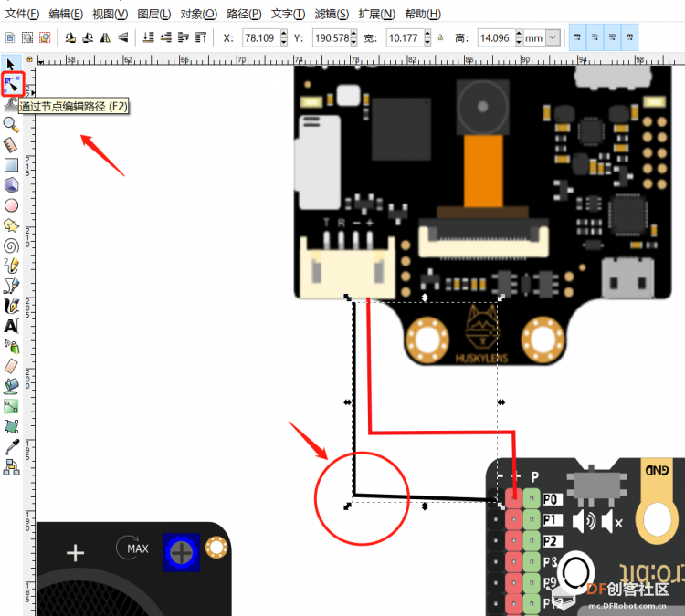Activate the Text tool
The width and height of the screenshot is (685, 616).
coord(11,326)
